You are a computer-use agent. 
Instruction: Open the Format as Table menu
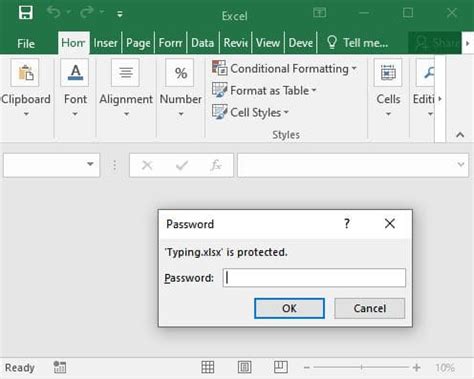tap(264, 90)
